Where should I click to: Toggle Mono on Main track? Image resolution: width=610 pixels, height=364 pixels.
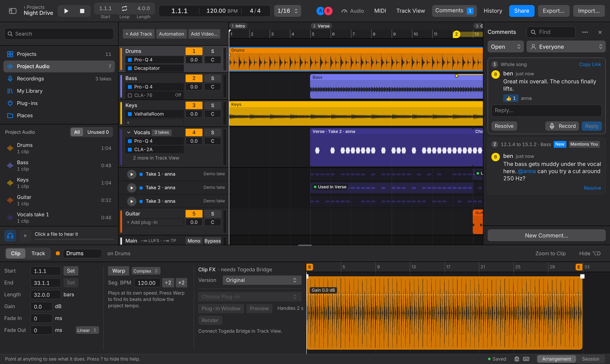click(x=194, y=241)
